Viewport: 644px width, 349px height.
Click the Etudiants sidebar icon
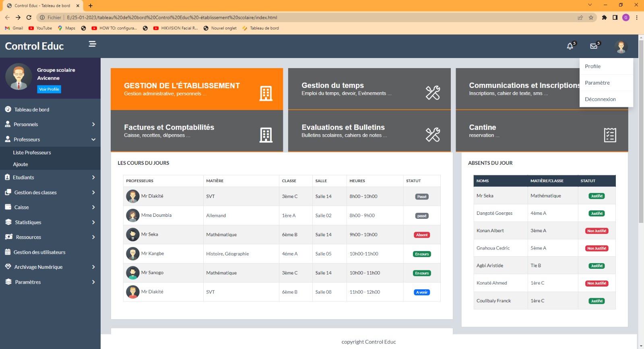7,177
